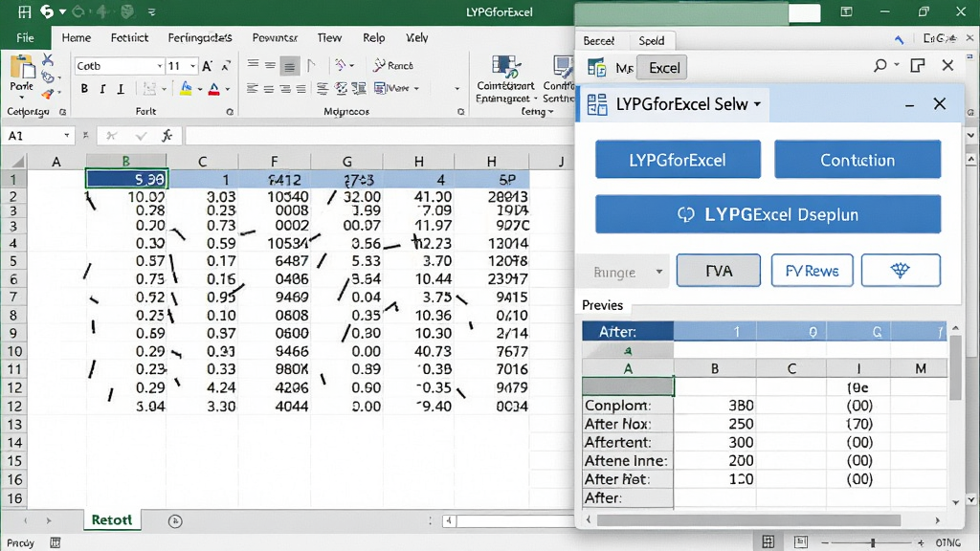Click the spreadsheet icon next to Ms label
The image size is (980, 551).
tap(597, 68)
